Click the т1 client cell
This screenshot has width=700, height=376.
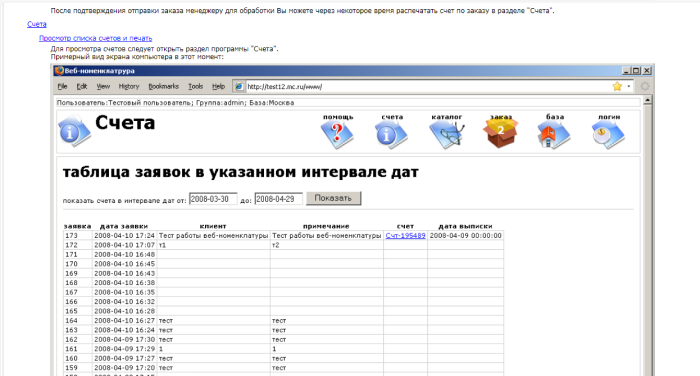(213, 245)
